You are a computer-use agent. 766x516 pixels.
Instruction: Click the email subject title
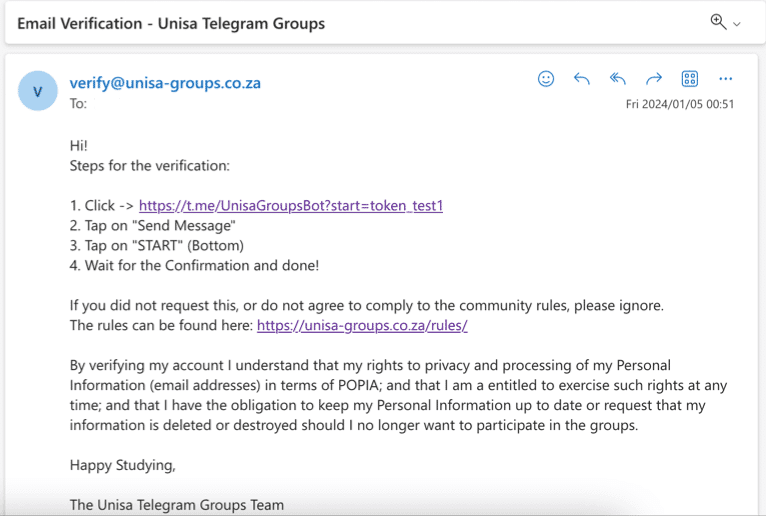point(171,23)
